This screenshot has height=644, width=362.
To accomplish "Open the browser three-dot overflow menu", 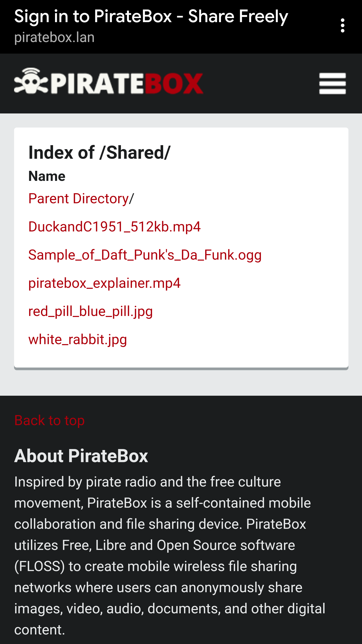I will click(342, 26).
